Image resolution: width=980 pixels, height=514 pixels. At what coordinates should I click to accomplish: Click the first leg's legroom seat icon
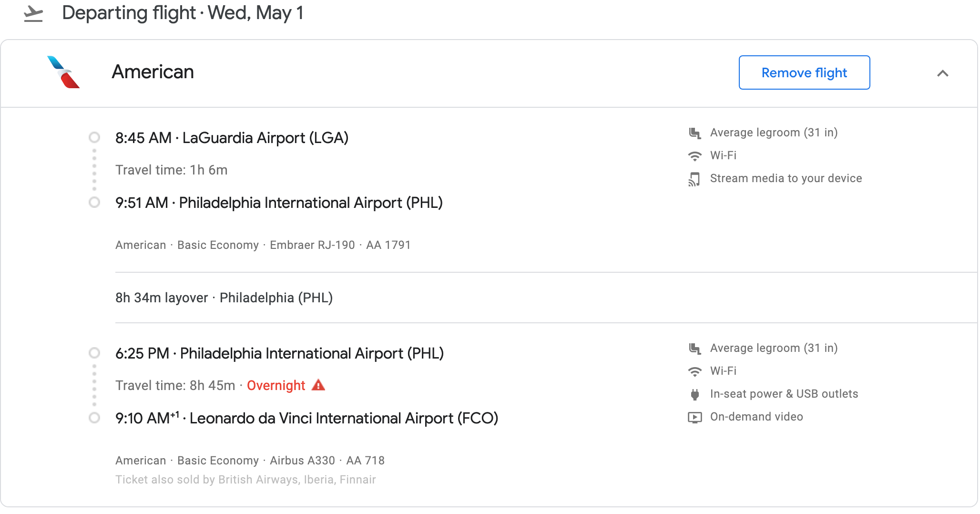click(695, 133)
